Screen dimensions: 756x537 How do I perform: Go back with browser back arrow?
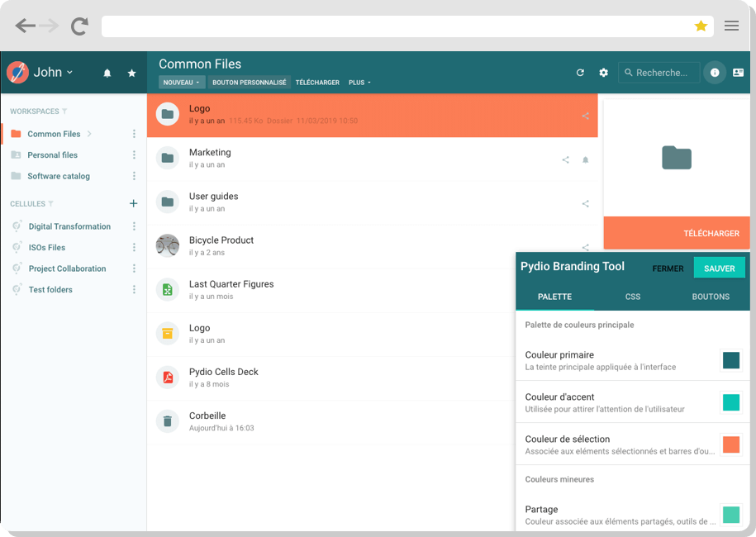tap(25, 26)
